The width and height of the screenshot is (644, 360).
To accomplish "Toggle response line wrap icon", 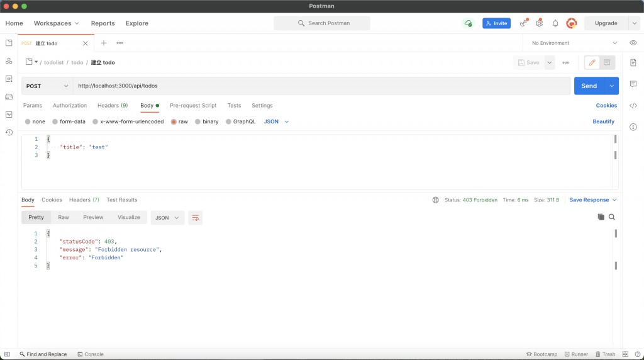I will [x=195, y=217].
